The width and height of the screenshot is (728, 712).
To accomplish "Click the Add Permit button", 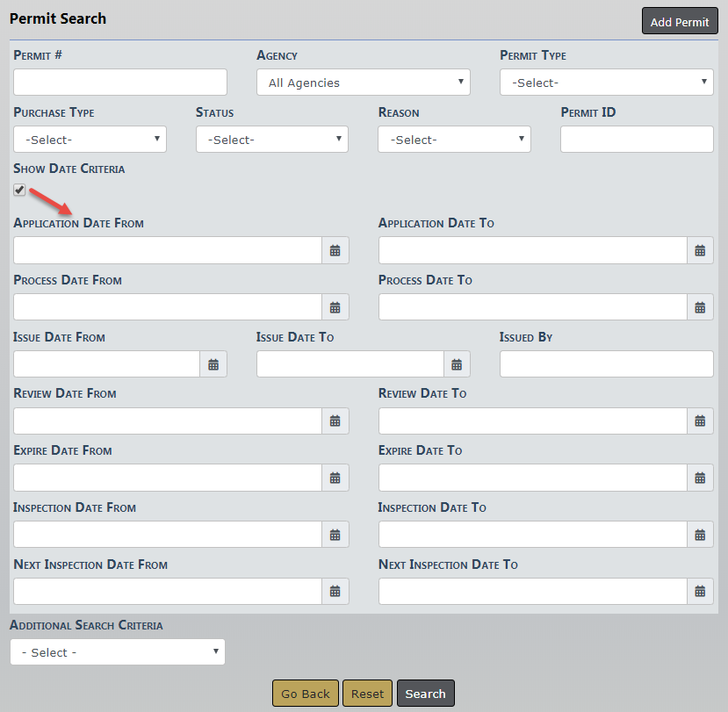I will coord(679,22).
